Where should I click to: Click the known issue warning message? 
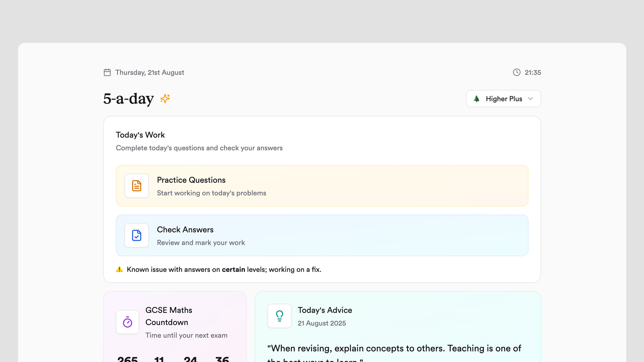pyautogui.click(x=224, y=269)
